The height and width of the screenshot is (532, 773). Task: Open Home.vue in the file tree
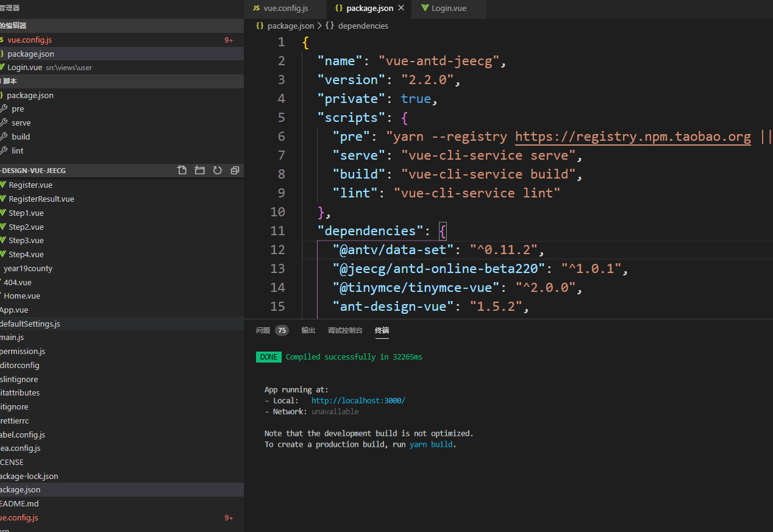122,296
